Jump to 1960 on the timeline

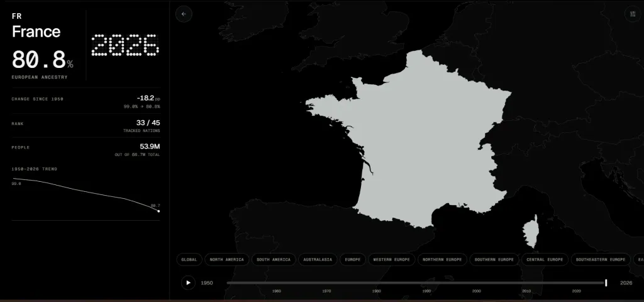click(x=277, y=291)
